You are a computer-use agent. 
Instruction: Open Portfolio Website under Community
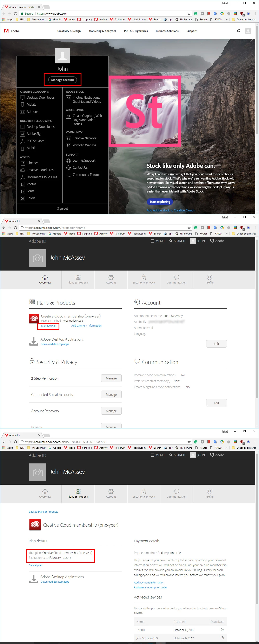[81, 145]
